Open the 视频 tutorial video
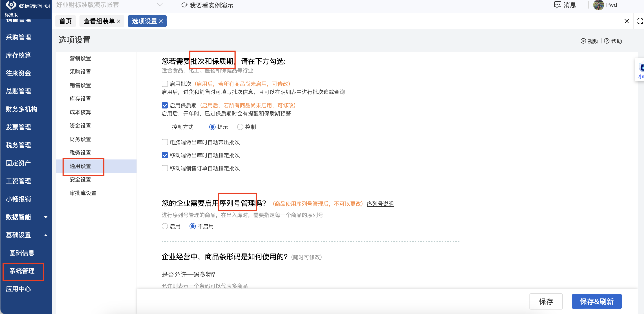 click(589, 41)
